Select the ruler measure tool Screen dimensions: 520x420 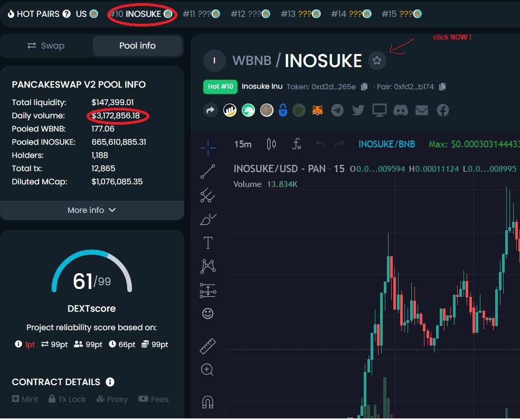coord(208,346)
